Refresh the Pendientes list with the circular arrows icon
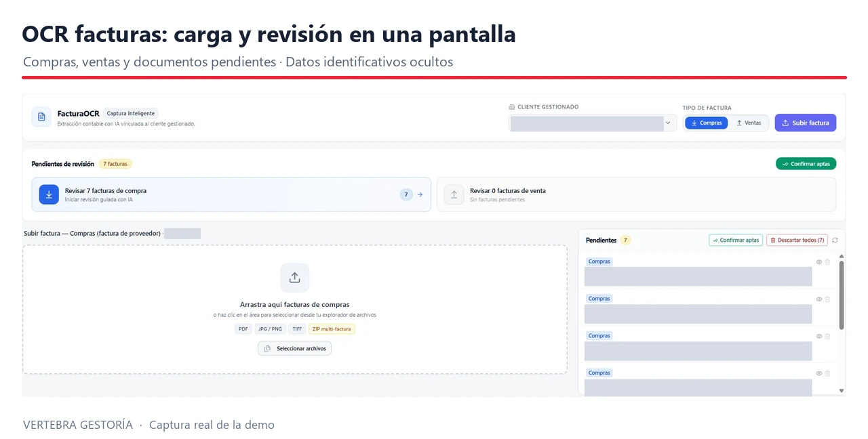Viewport: 868px width, 439px height. coord(835,240)
